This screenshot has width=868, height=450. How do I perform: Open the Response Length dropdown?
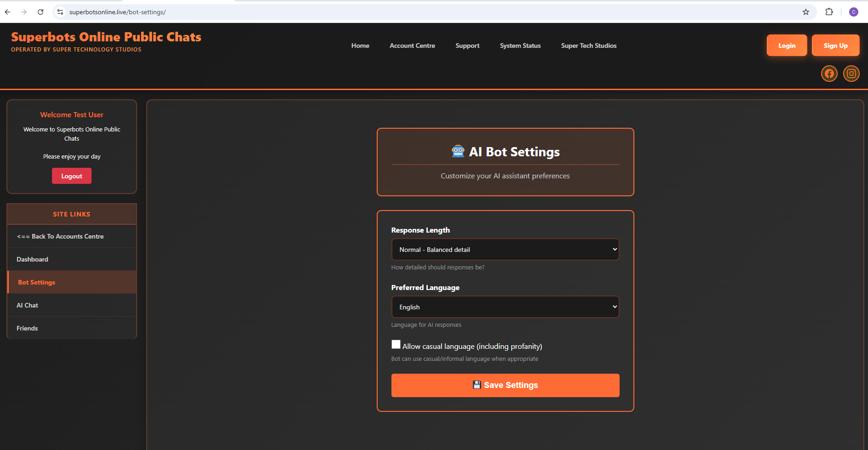505,250
